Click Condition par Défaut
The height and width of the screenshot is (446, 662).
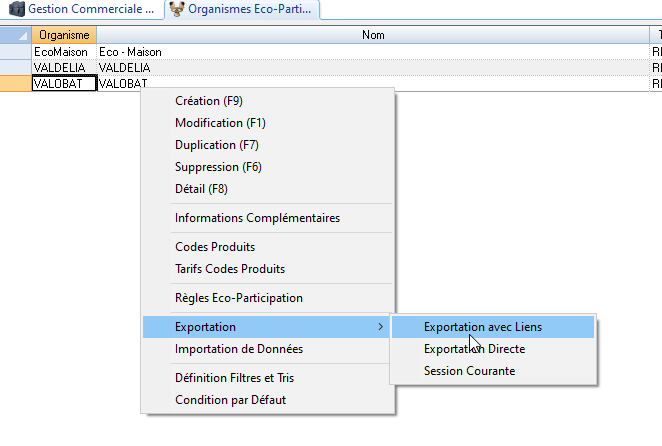(229, 400)
